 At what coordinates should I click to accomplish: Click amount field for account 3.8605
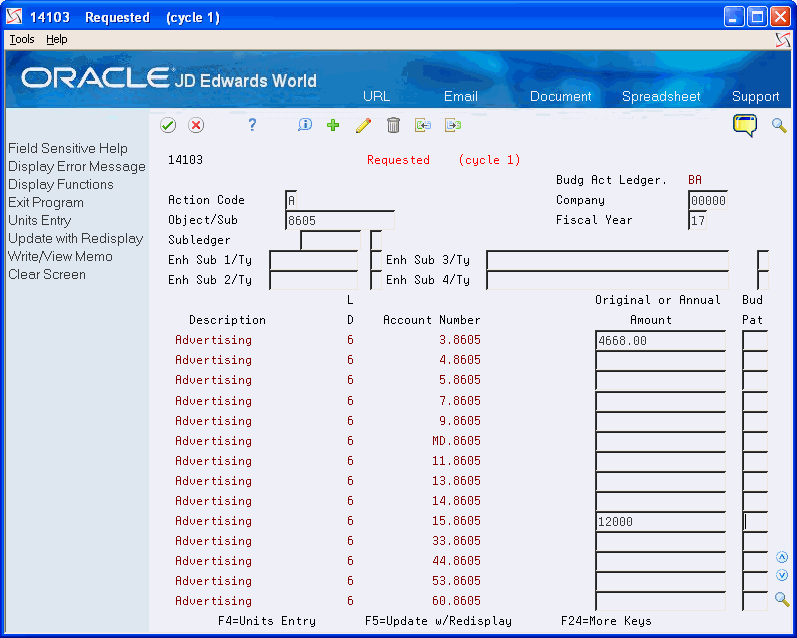660,341
